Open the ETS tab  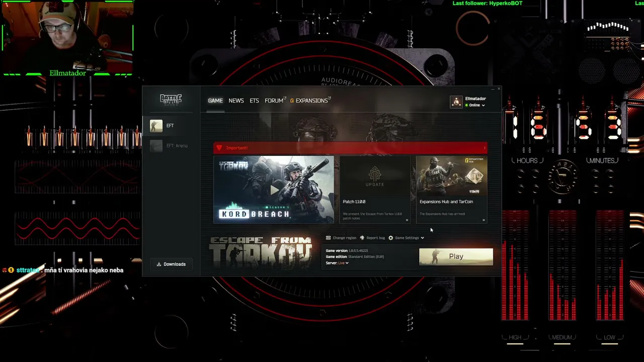pyautogui.click(x=254, y=101)
